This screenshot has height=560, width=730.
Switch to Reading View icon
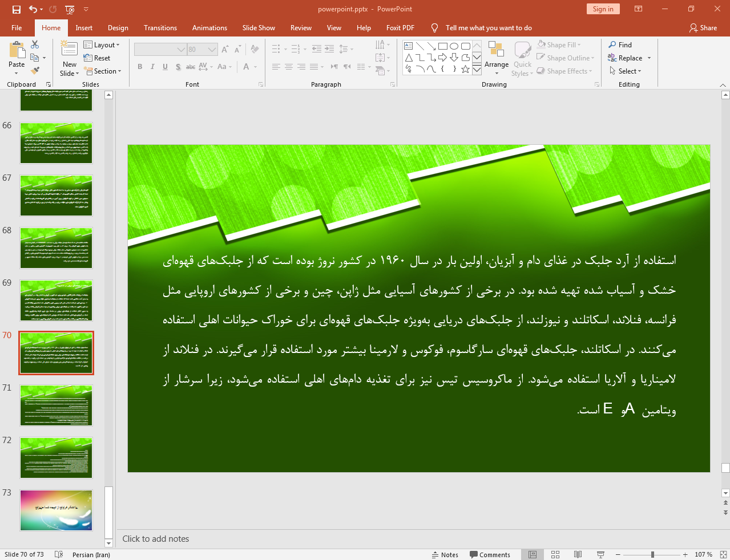[x=578, y=554]
